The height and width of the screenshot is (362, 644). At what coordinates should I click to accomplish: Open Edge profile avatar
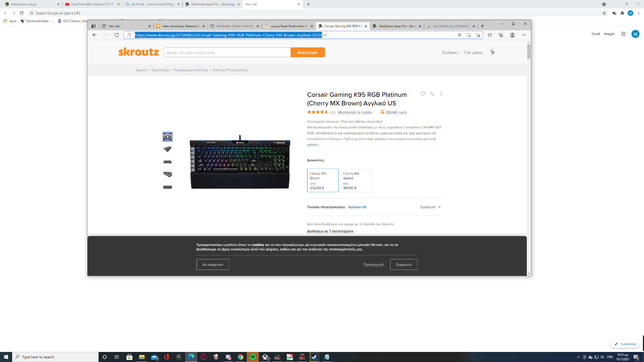(512, 35)
